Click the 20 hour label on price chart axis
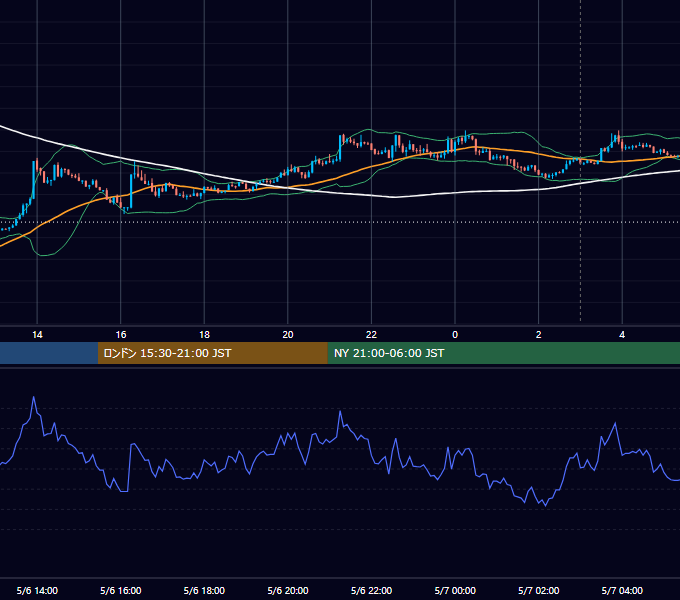This screenshot has height=600, width=680. tap(288, 335)
